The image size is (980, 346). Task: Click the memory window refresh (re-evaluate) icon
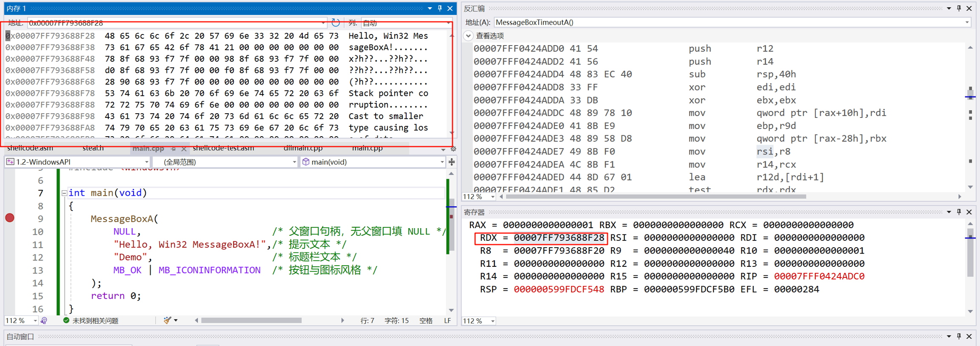(335, 23)
